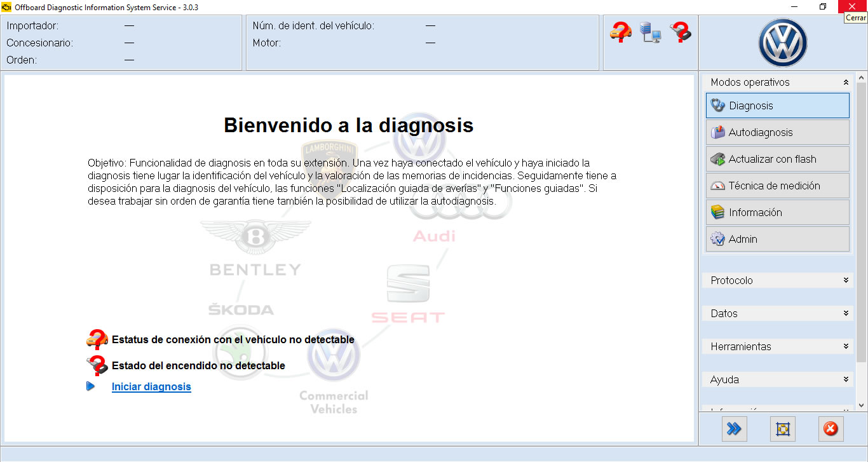Click the 'Bienvenido a la diagnosis' heading
Viewport: 868px width, 462px height.
pyautogui.click(x=349, y=125)
